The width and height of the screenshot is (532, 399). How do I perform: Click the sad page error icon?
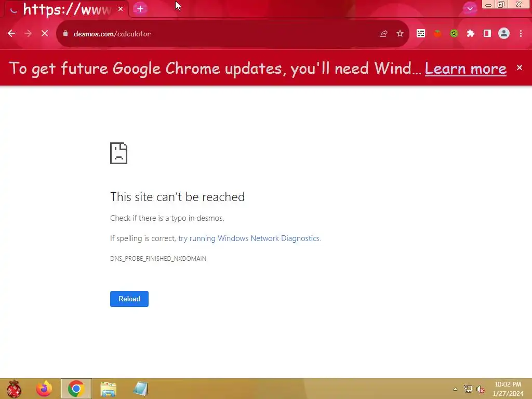pos(119,153)
